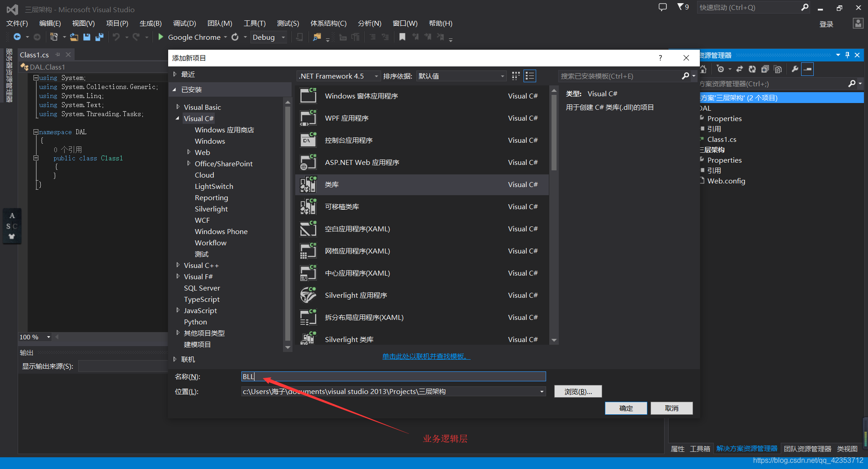Expand the Visual Basic tree node
Screen dimensions: 868x469
pyautogui.click(x=178, y=107)
